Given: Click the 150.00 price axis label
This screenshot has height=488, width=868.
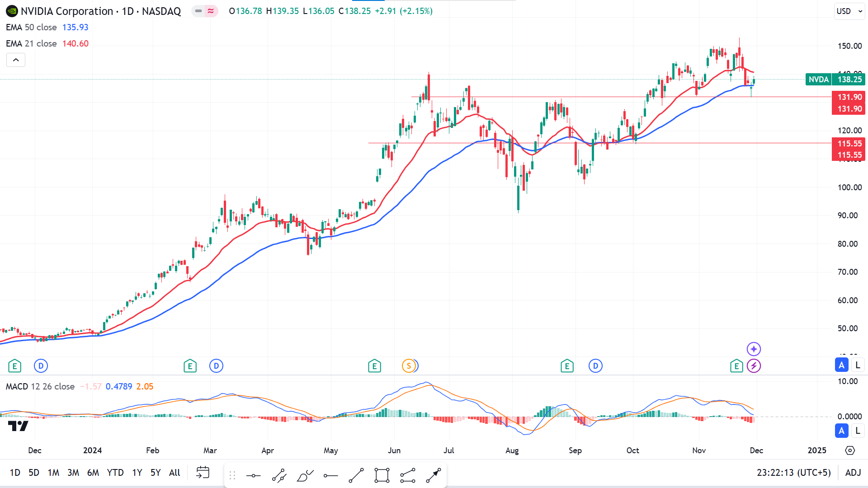Looking at the screenshot, I should 849,46.
